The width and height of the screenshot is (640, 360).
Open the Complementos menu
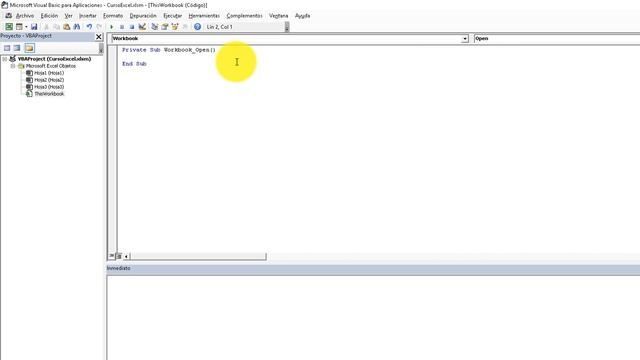pos(244,16)
